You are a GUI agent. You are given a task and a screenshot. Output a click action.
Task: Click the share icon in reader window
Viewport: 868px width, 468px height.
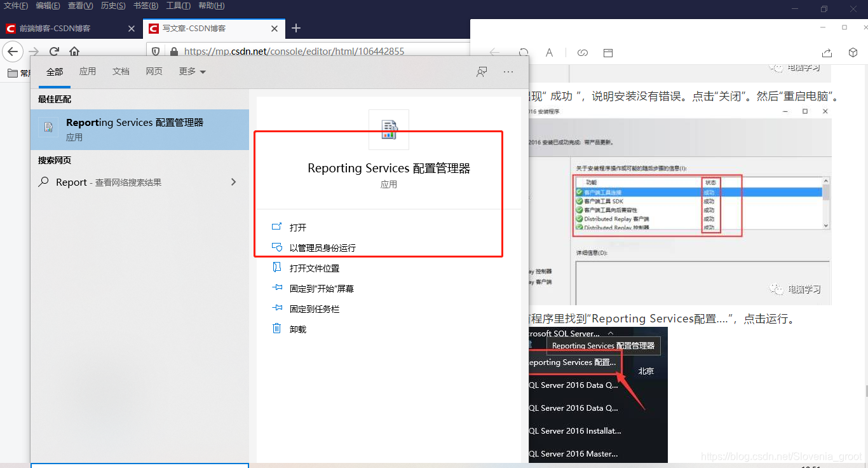tap(827, 53)
